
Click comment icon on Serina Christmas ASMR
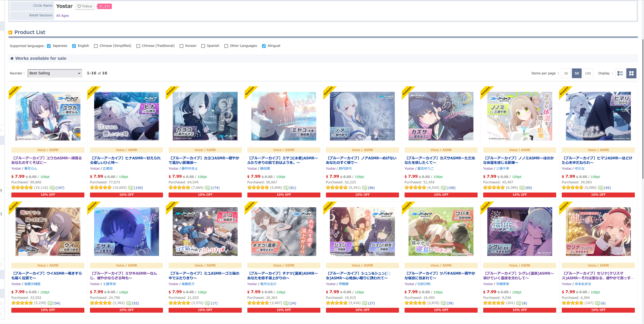(597, 303)
